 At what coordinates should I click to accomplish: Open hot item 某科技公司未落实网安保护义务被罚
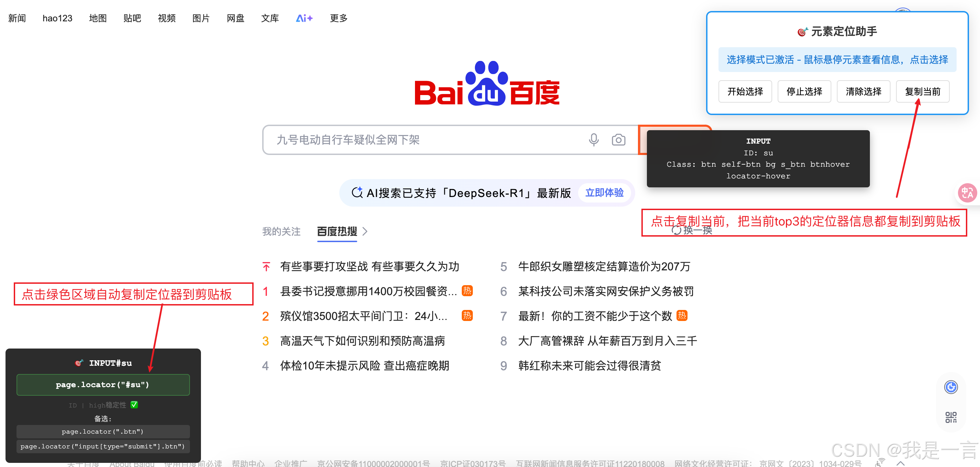606,291
